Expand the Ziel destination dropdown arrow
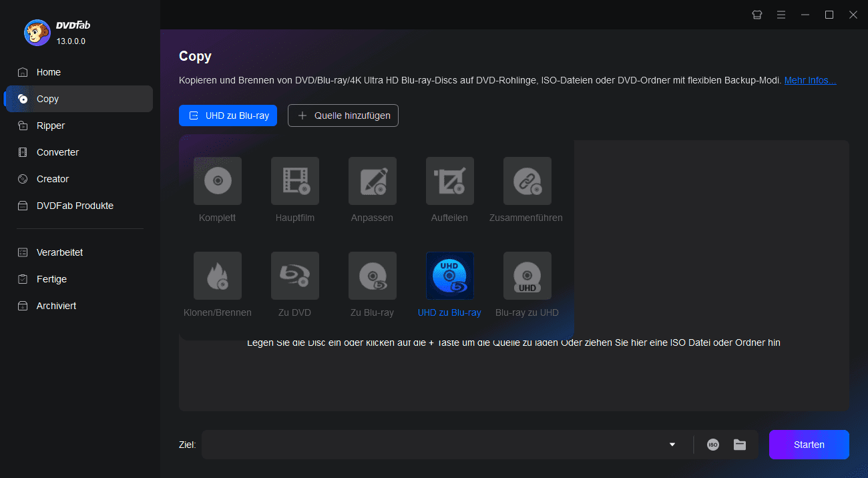The image size is (868, 478). [x=672, y=445]
